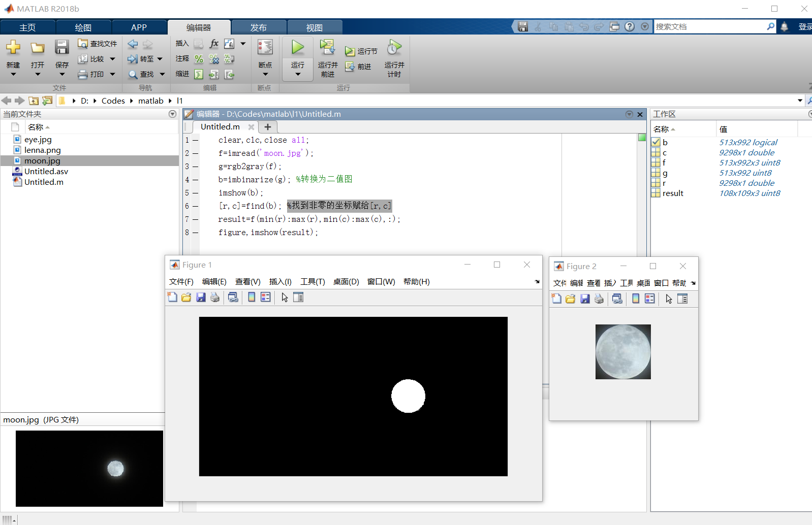Open dropdown under Run (运行)
Screen dimensions: 812x525
click(298, 74)
